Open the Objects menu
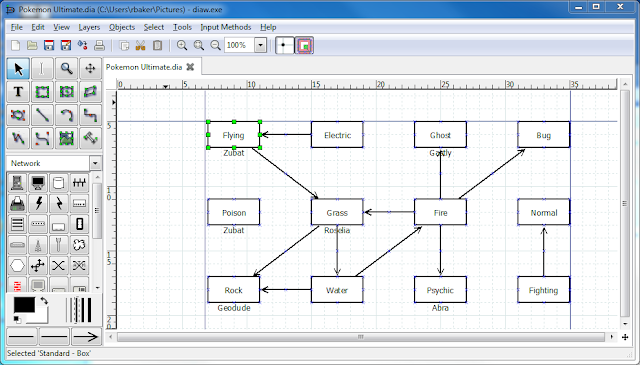This screenshot has height=365, width=640. point(122,27)
